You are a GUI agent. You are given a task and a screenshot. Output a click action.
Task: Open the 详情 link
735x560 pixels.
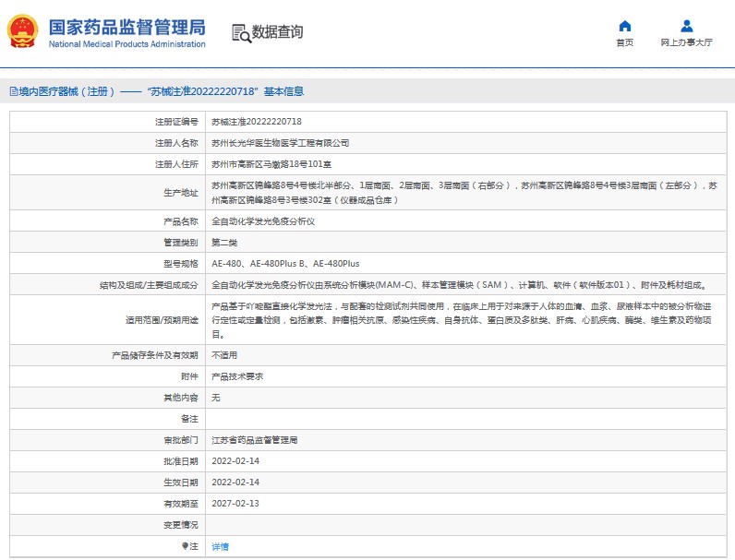point(220,546)
